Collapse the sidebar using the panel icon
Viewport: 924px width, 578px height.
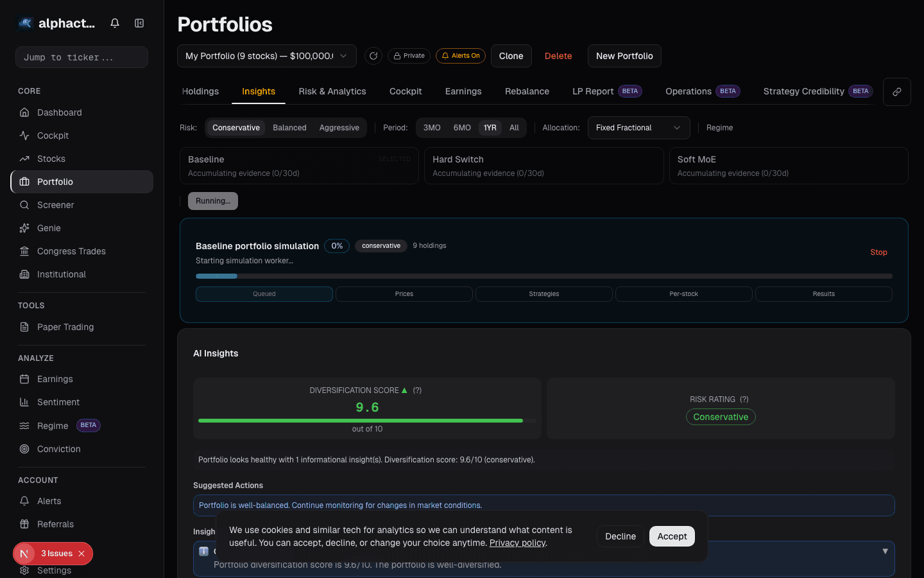(139, 22)
